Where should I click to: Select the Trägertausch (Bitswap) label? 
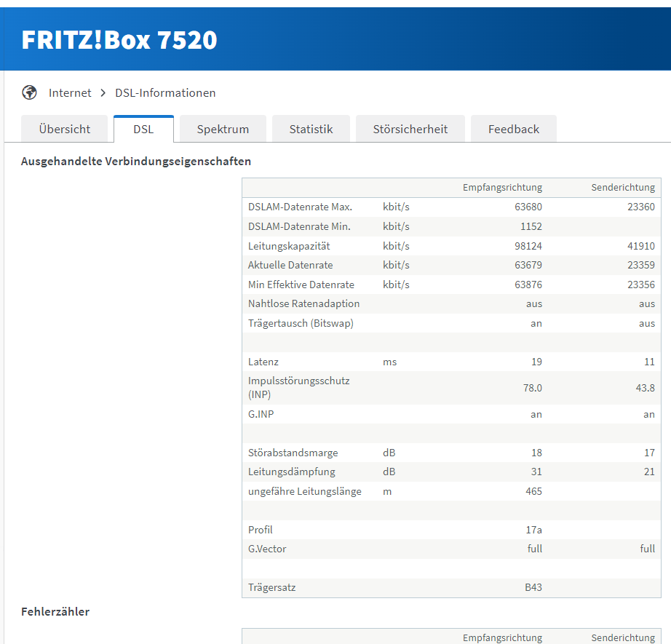tap(301, 323)
